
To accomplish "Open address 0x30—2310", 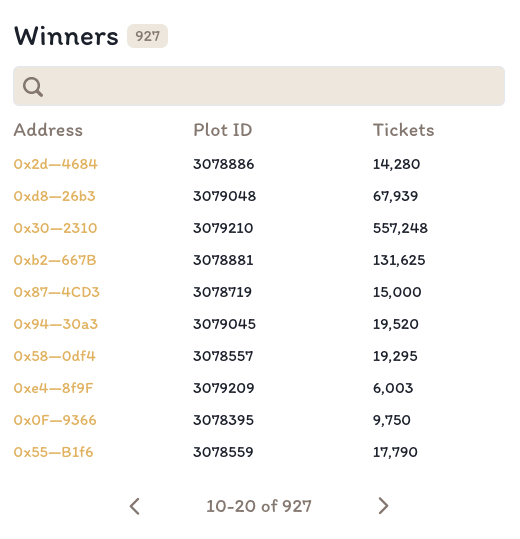I will coord(55,228).
